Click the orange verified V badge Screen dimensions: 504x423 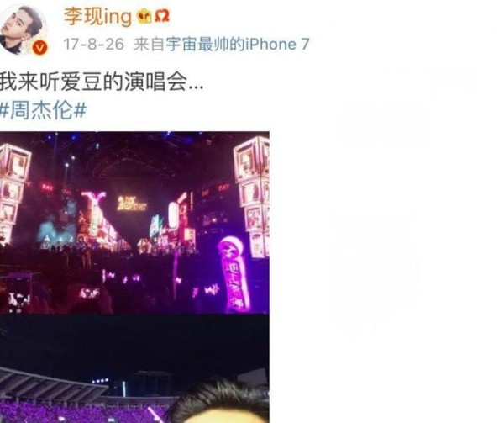pyautogui.click(x=39, y=48)
